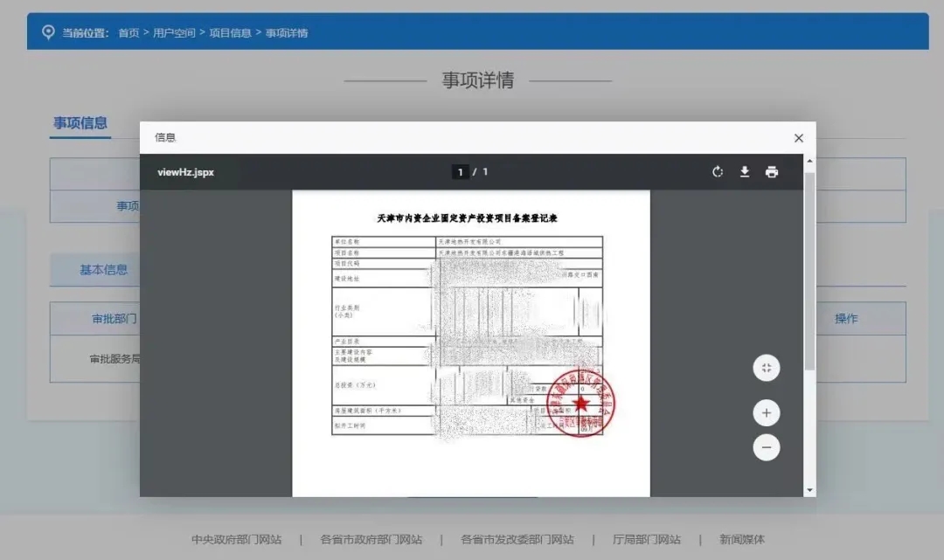This screenshot has height=560, width=944.
Task: Go to 首页 in the breadcrumb
Action: (128, 32)
